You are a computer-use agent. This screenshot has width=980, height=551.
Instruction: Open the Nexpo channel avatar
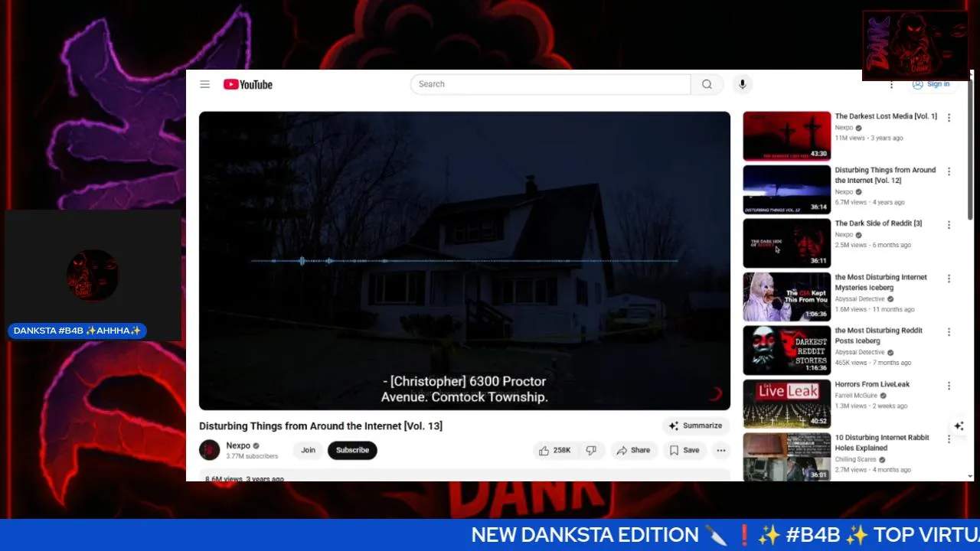coord(210,450)
